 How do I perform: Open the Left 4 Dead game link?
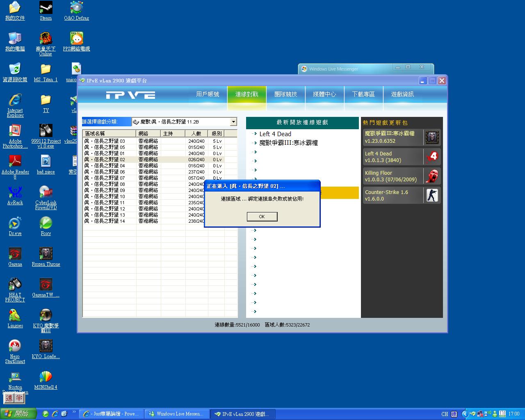click(275, 134)
